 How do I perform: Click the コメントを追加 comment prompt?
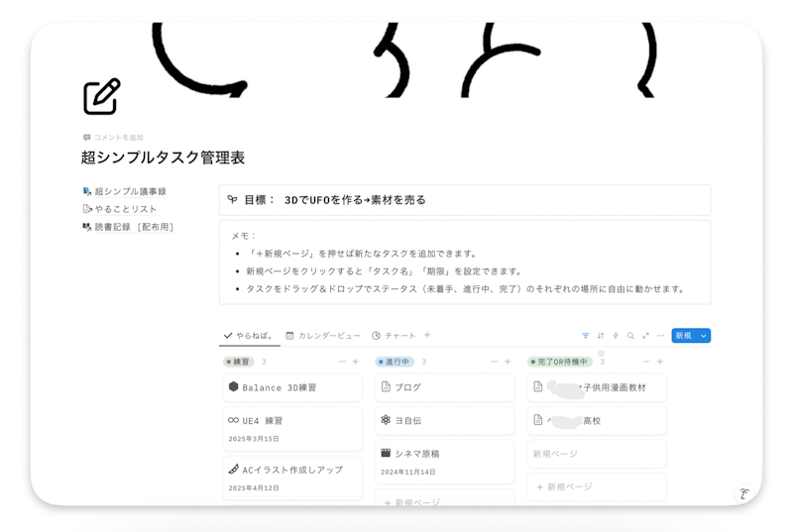pos(113,138)
